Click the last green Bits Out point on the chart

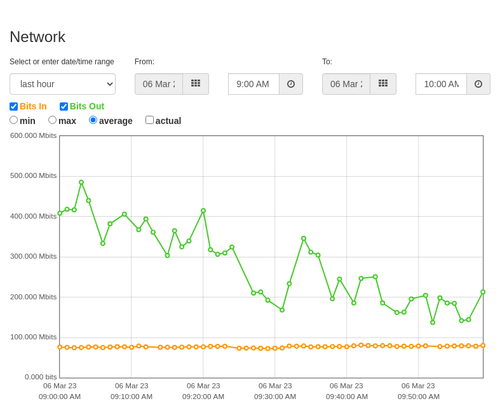point(483,292)
